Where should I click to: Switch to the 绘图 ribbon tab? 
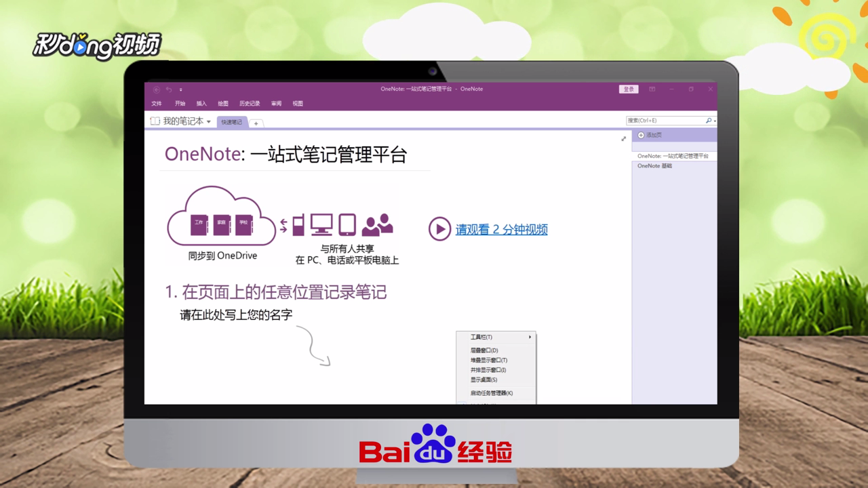tap(223, 104)
